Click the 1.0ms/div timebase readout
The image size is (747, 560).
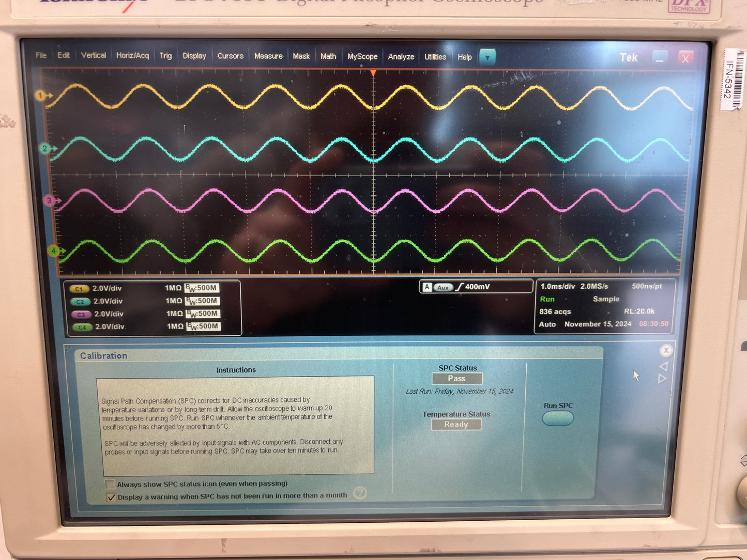click(x=558, y=286)
